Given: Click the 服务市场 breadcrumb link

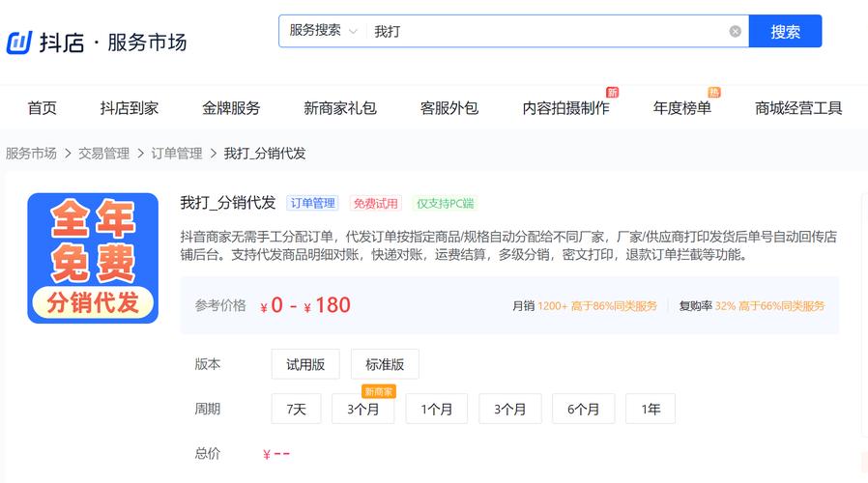Looking at the screenshot, I should [31, 154].
